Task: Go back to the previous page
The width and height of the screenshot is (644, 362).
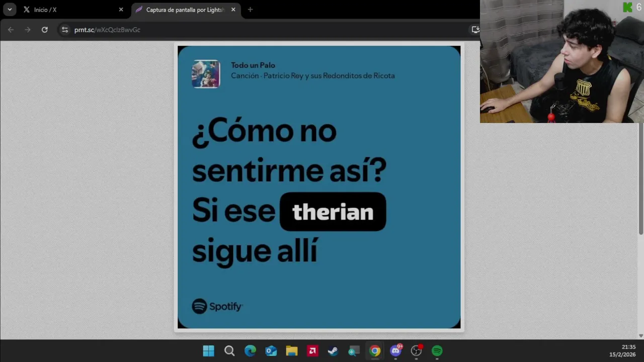Action: click(x=11, y=30)
